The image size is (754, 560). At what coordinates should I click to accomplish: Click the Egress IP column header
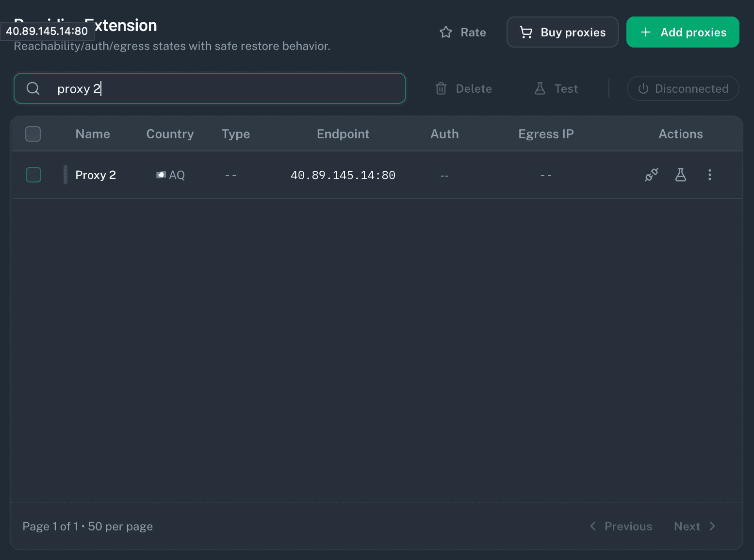coord(546,134)
